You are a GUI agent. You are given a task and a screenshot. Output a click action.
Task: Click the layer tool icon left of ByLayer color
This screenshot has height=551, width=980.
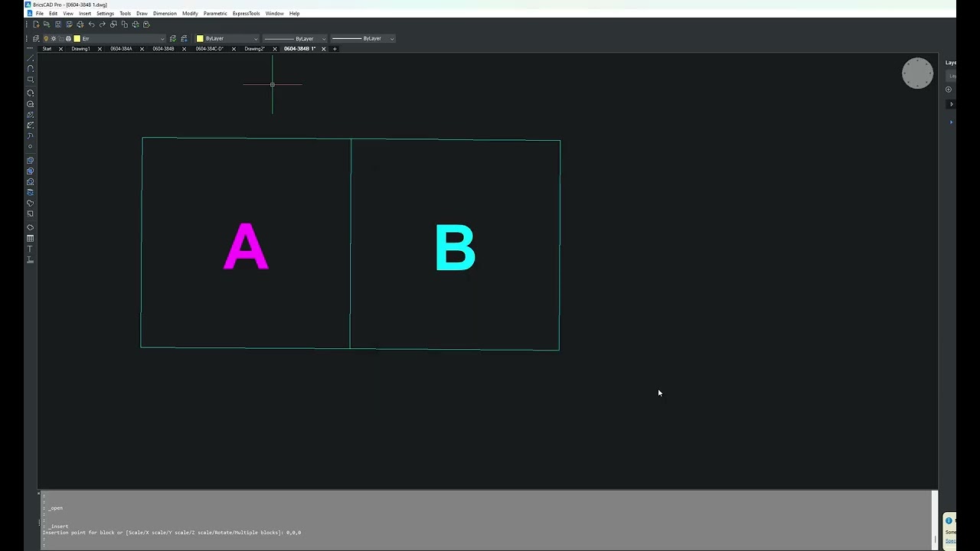[x=184, y=38]
